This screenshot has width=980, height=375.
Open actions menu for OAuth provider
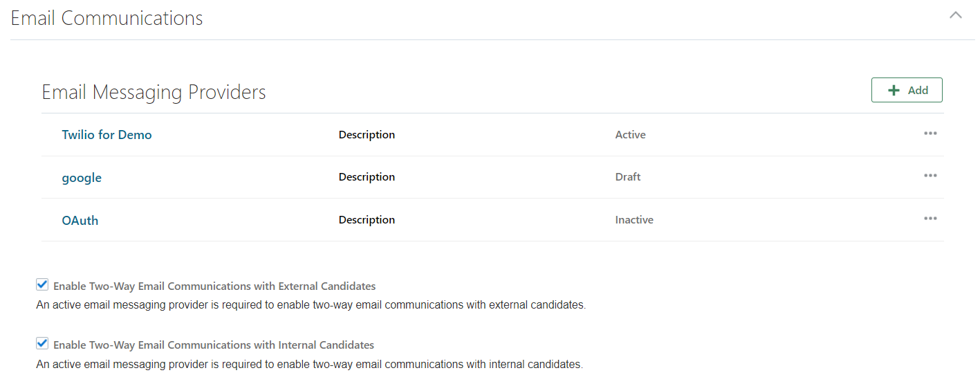coord(930,219)
